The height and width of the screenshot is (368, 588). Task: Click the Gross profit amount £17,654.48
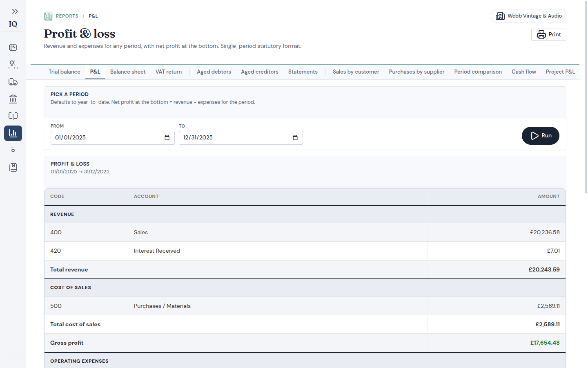545,343
